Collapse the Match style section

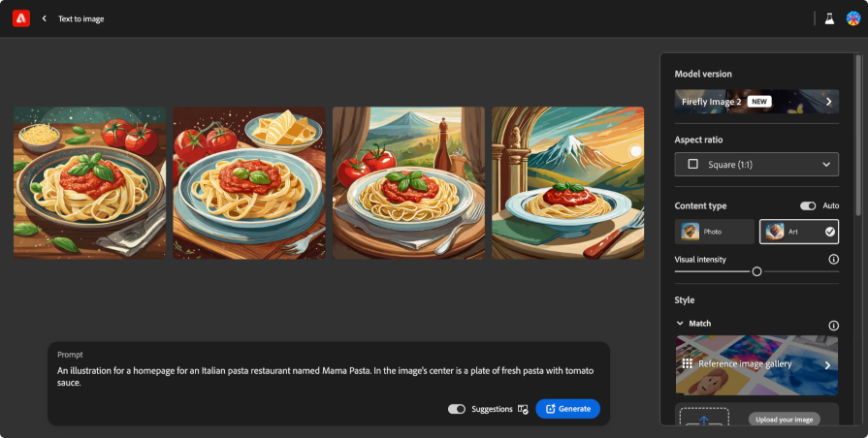coord(680,324)
